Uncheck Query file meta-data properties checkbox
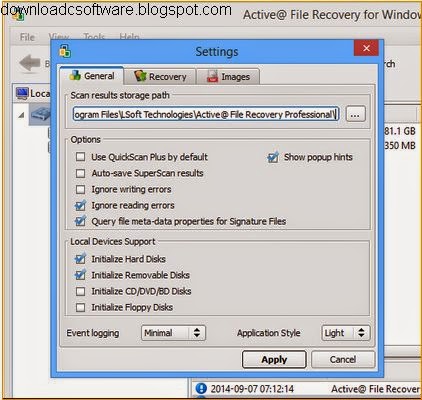422x400 pixels. pos(80,221)
